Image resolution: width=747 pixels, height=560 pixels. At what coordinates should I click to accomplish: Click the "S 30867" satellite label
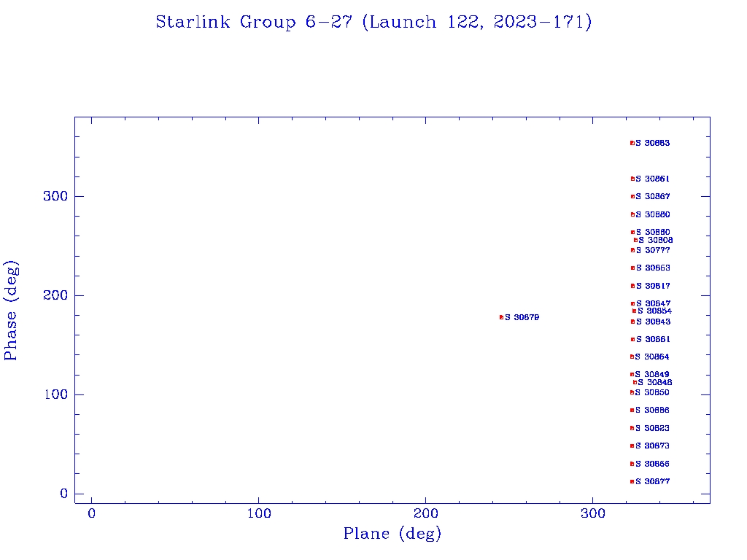pyautogui.click(x=653, y=196)
